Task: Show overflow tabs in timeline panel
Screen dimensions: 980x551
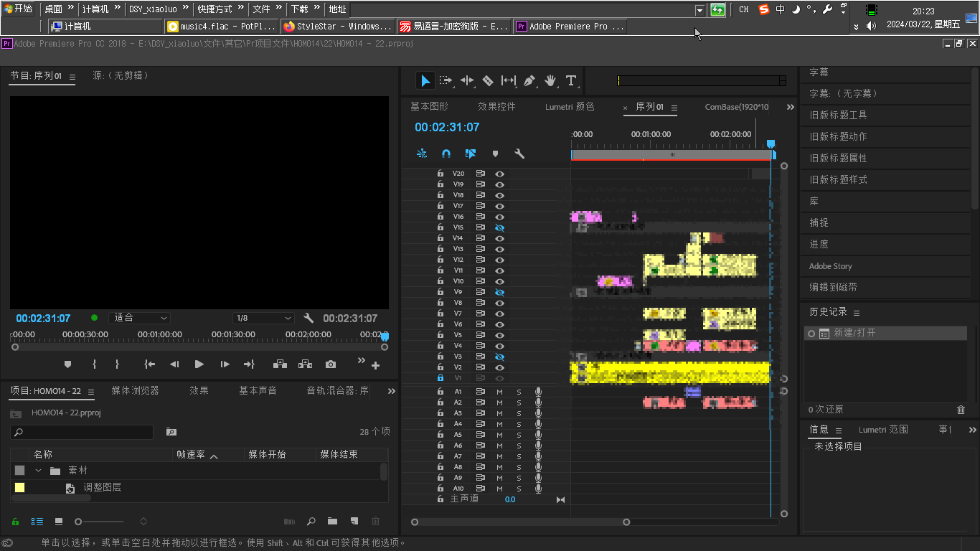Action: (791, 107)
